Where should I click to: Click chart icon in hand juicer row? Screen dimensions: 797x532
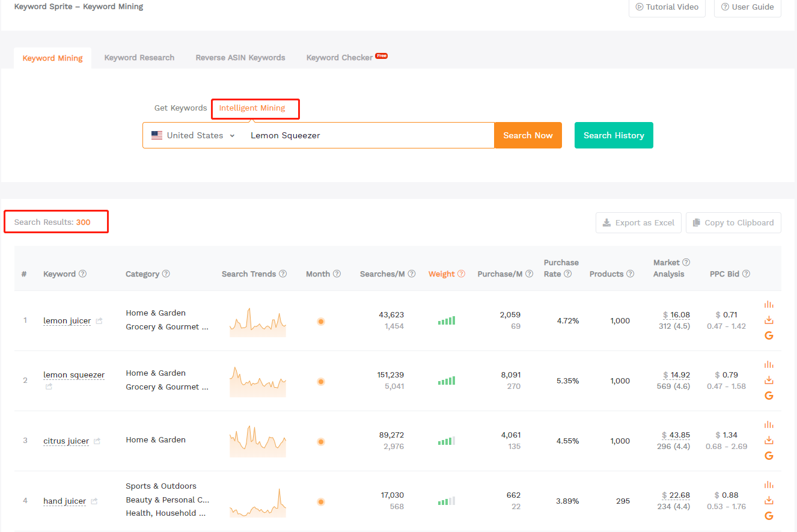click(769, 485)
